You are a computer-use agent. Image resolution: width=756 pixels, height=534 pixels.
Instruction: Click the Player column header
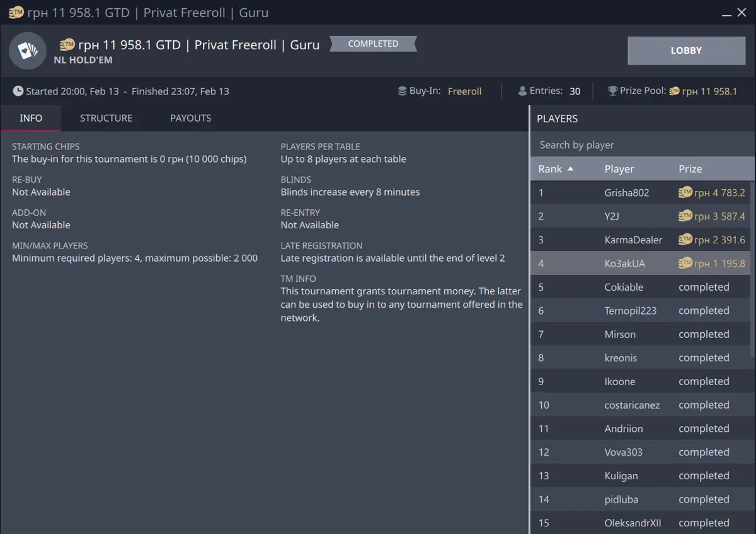pos(619,169)
